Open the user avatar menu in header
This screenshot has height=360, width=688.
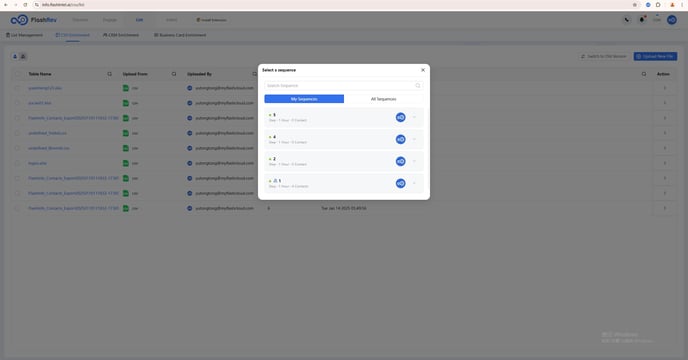(x=672, y=20)
